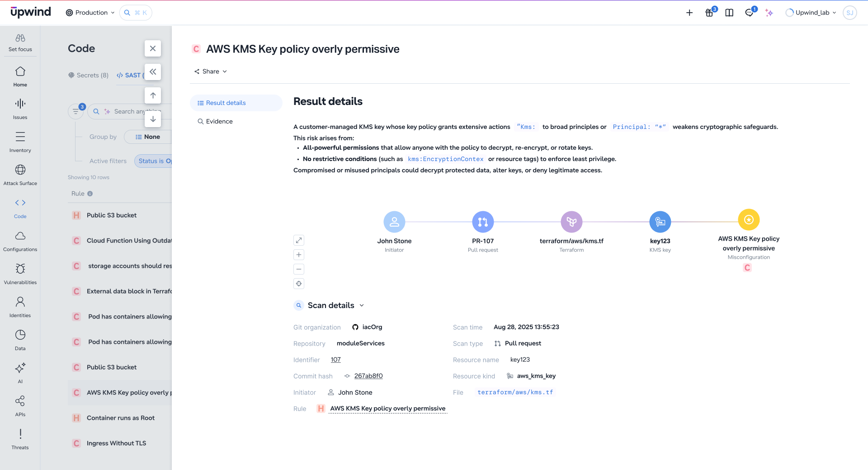
Task: Open the Attack Surface globe icon
Action: point(20,170)
